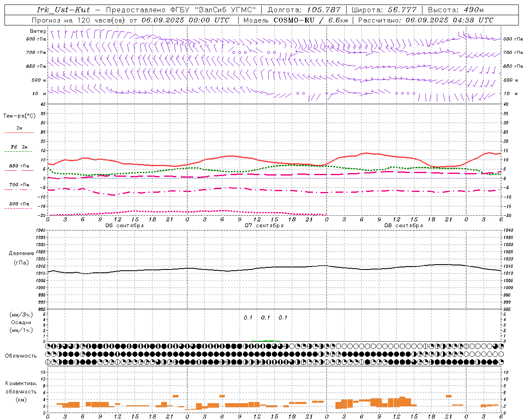
Task: Click the station title Irk_Ust-Kut
Action: click(x=64, y=10)
